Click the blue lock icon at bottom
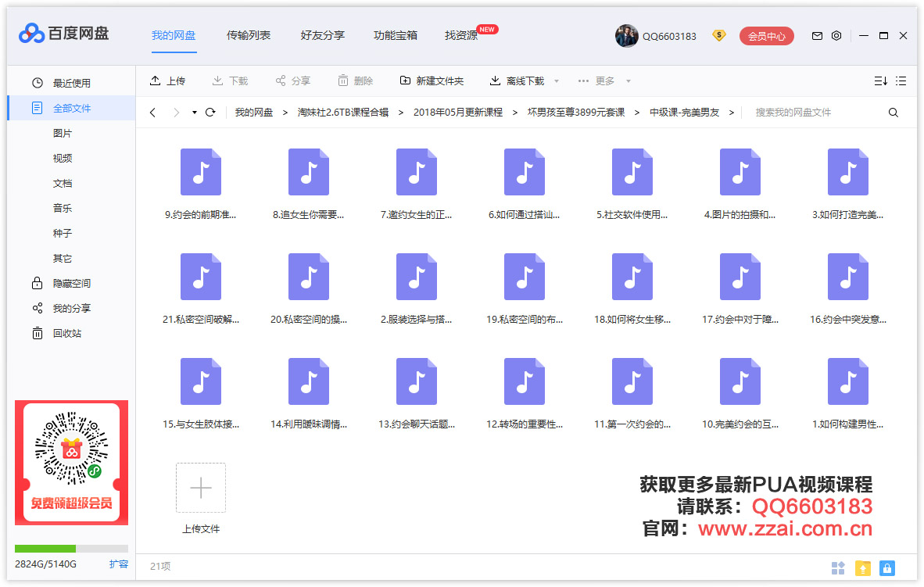Viewport: 924px width, 587px height. pyautogui.click(x=886, y=568)
